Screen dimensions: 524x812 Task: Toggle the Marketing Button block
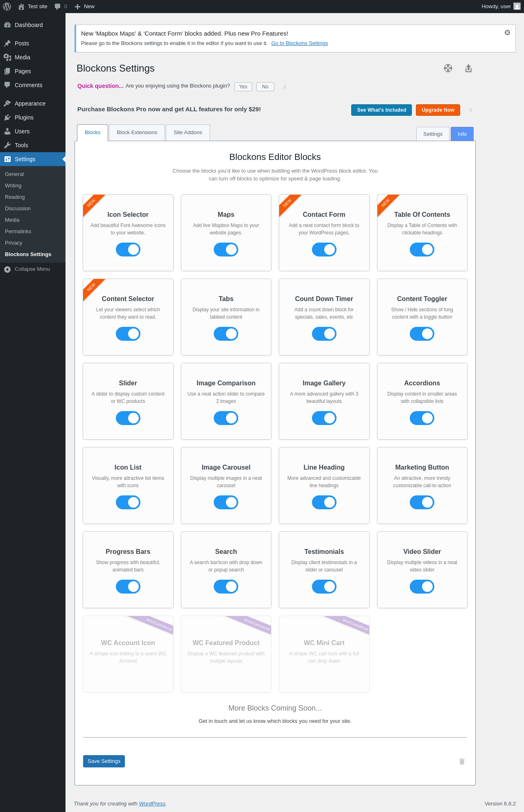[422, 502]
